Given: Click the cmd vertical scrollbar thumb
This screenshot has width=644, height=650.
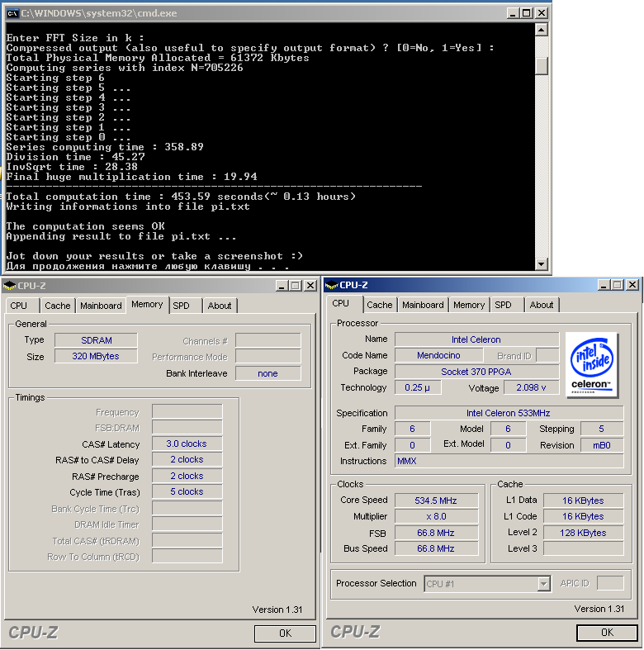Looking at the screenshot, I should pyautogui.click(x=542, y=66).
